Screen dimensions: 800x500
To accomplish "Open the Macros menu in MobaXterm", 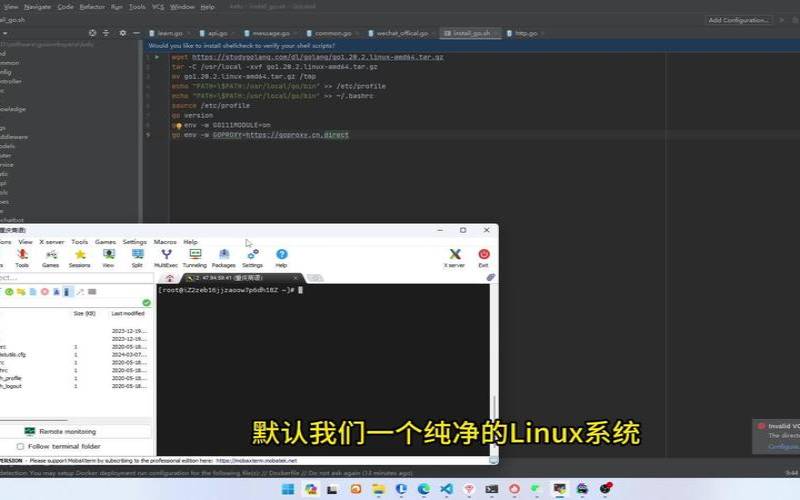I will (x=165, y=242).
